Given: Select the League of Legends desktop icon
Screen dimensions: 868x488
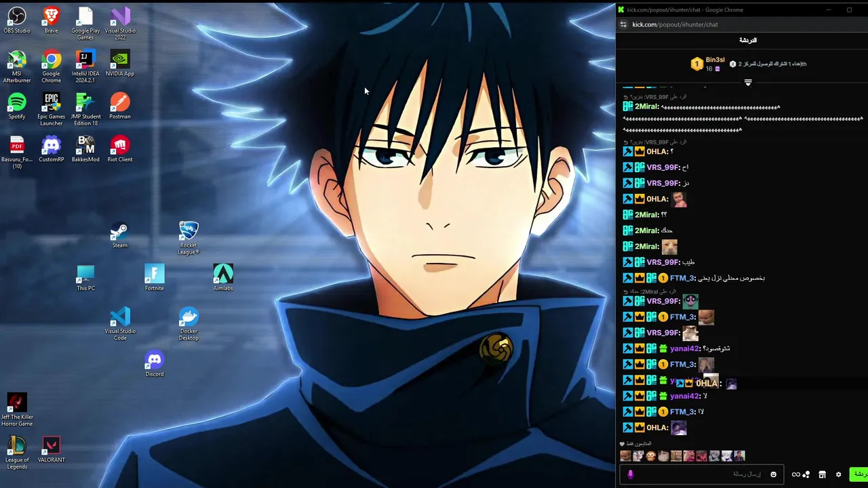Looking at the screenshot, I should (x=17, y=452).
